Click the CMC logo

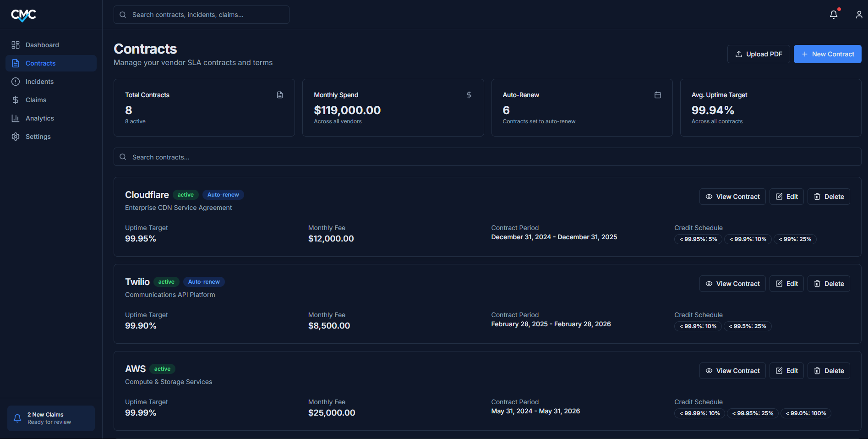(x=24, y=15)
